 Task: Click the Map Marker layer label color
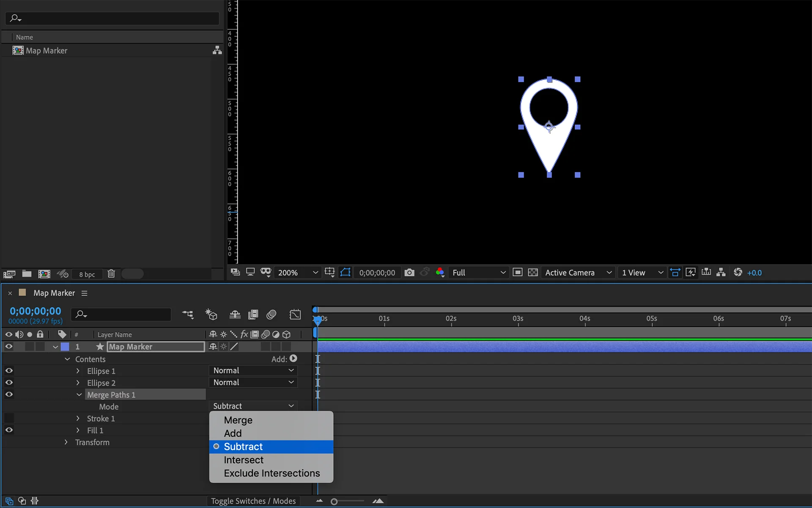tap(65, 347)
